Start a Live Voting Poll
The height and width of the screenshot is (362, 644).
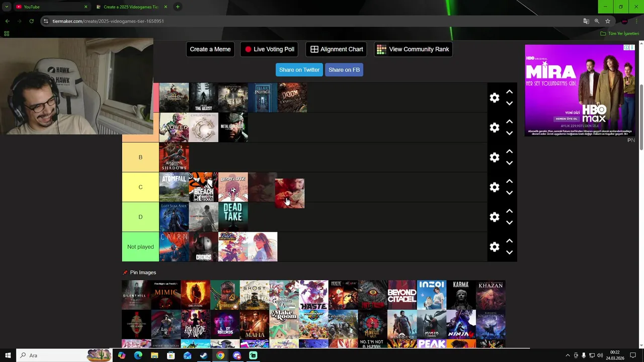[269, 49]
